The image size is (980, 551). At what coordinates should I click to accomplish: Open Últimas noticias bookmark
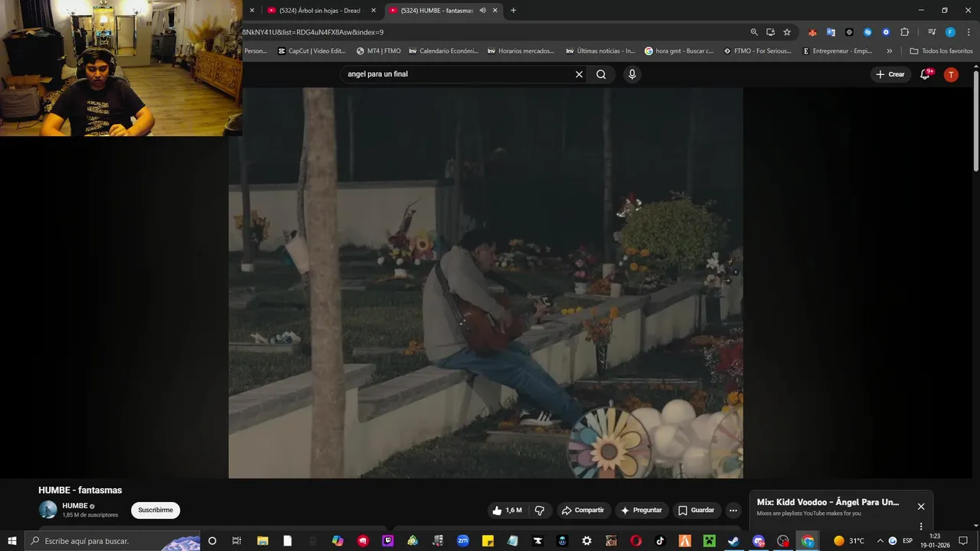[600, 51]
